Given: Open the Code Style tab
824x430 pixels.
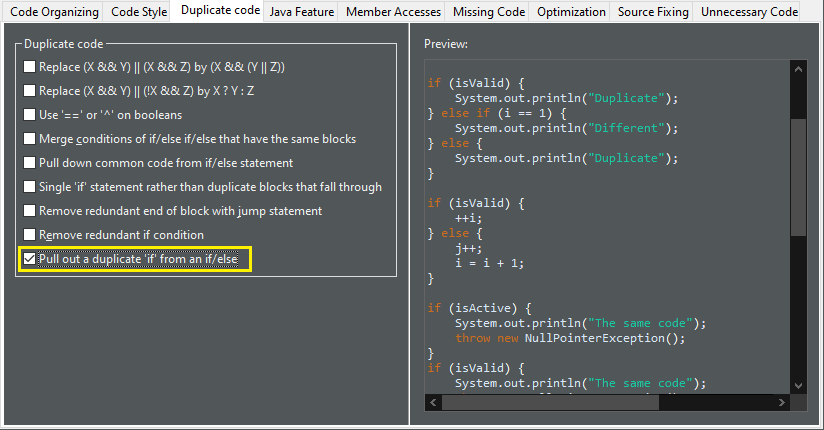Looking at the screenshot, I should pos(139,12).
